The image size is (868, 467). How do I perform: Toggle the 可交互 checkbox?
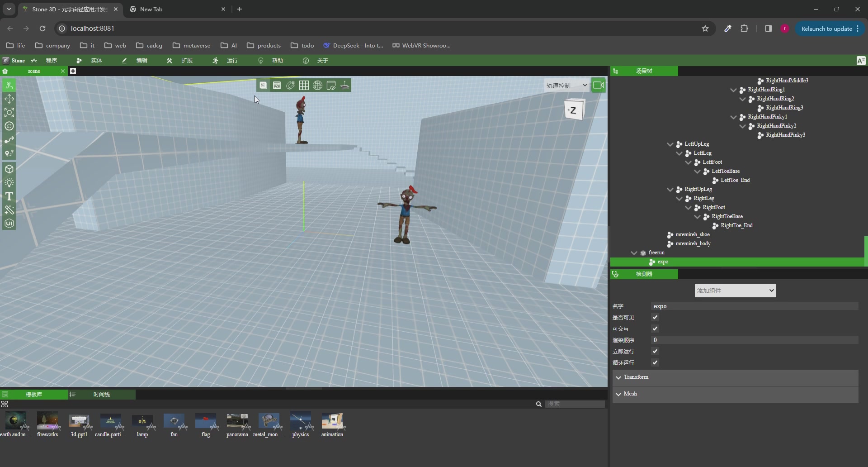655,329
